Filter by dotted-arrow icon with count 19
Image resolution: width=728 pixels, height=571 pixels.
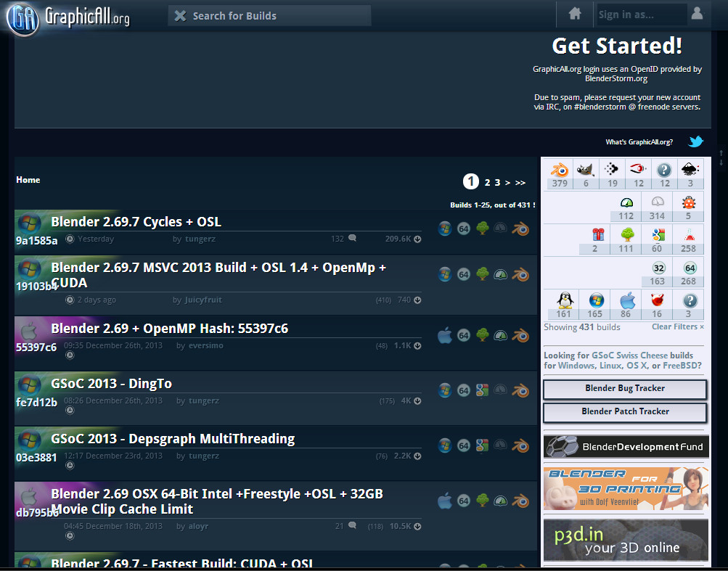(x=612, y=170)
